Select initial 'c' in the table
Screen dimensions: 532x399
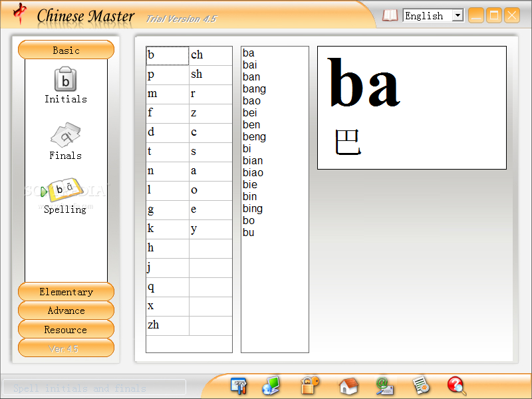click(x=211, y=133)
